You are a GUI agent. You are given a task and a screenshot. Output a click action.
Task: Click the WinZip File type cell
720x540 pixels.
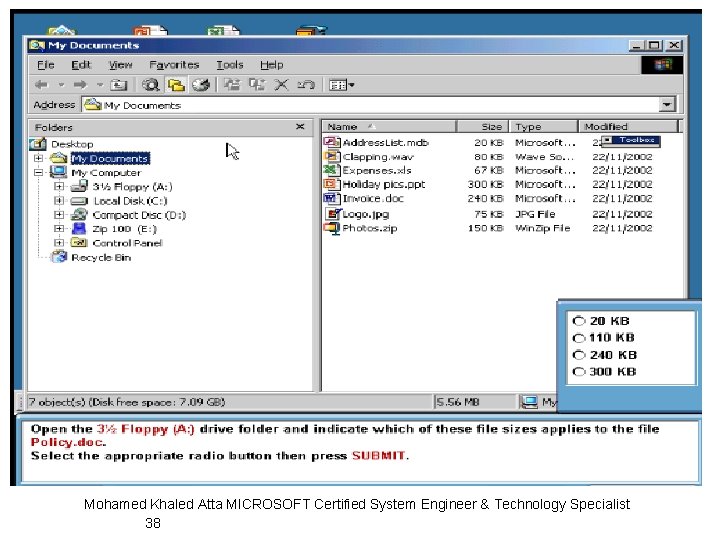click(542, 228)
